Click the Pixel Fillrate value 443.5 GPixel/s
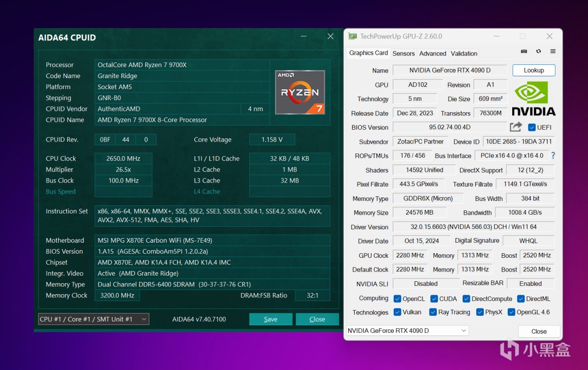588x370 pixels. coord(419,184)
